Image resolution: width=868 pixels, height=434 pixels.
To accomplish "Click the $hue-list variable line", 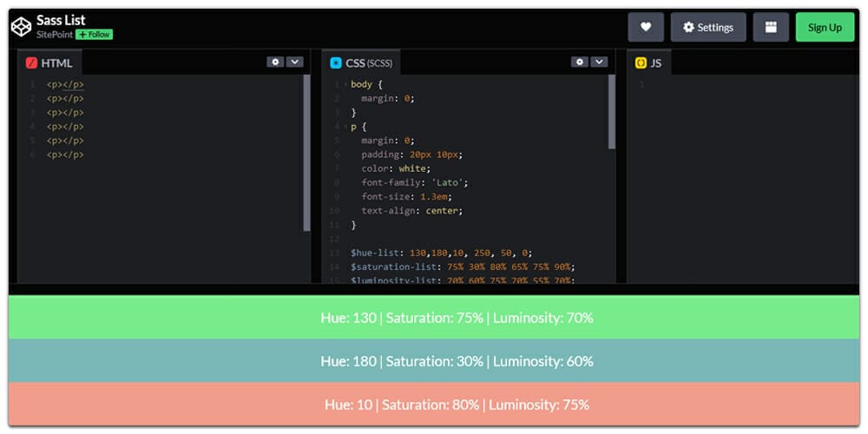I will pyautogui.click(x=441, y=253).
